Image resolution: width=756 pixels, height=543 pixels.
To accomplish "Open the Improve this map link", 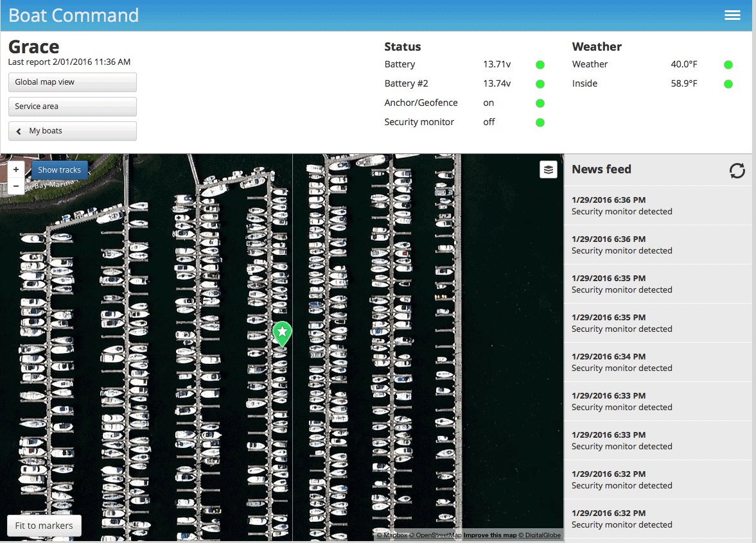I will coord(490,535).
